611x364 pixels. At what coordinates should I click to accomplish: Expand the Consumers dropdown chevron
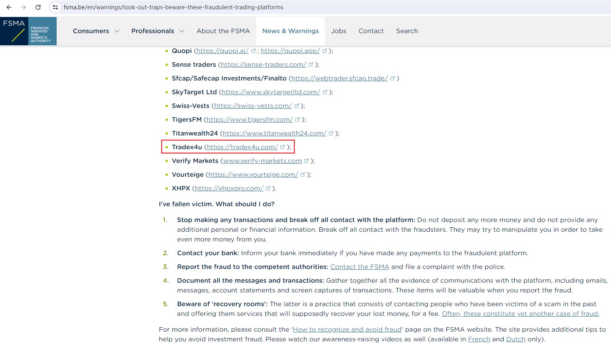[x=117, y=31]
